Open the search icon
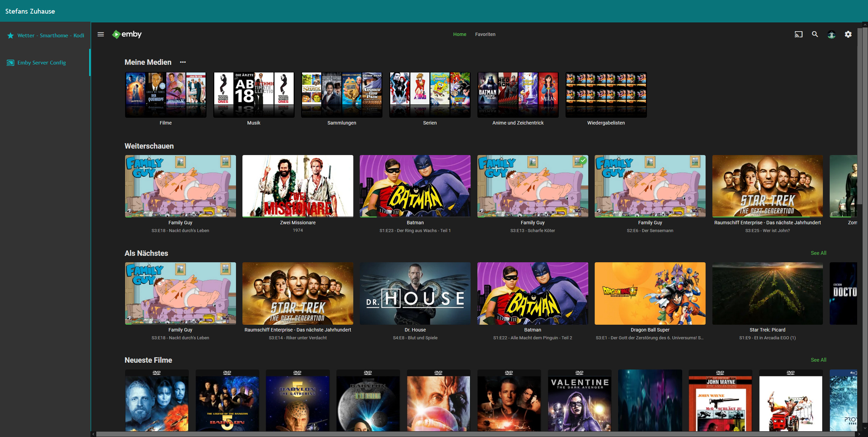The height and width of the screenshot is (437, 868). [x=815, y=34]
